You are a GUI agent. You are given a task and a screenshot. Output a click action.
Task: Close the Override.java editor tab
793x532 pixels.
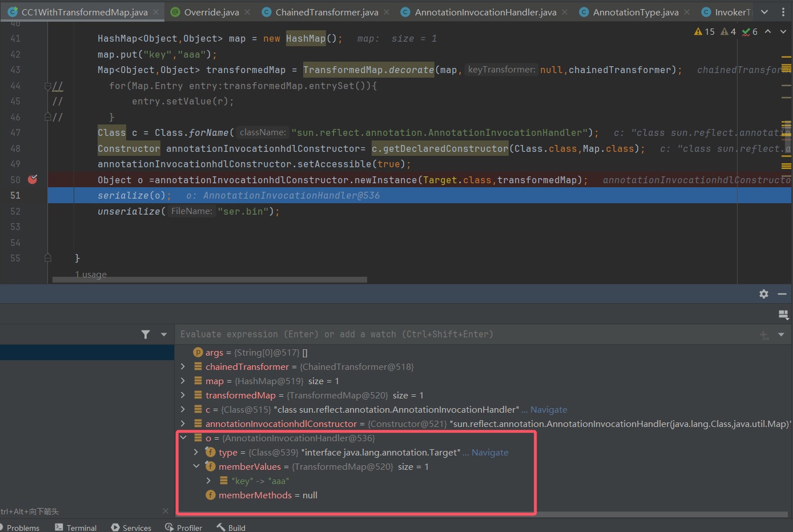pos(247,12)
